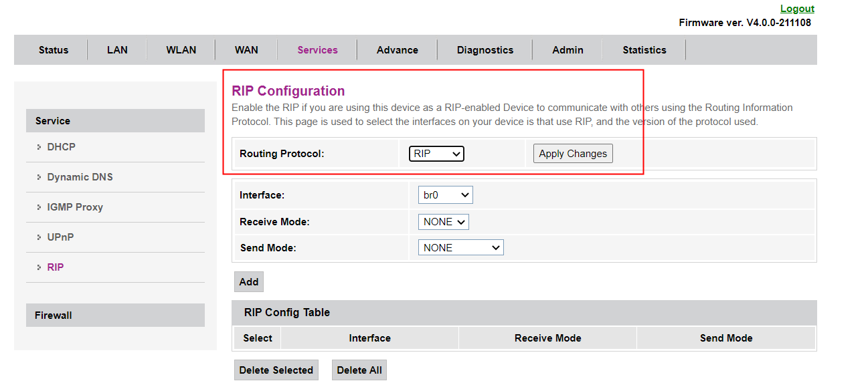Open the Admin tab
868x387 pixels.
568,50
